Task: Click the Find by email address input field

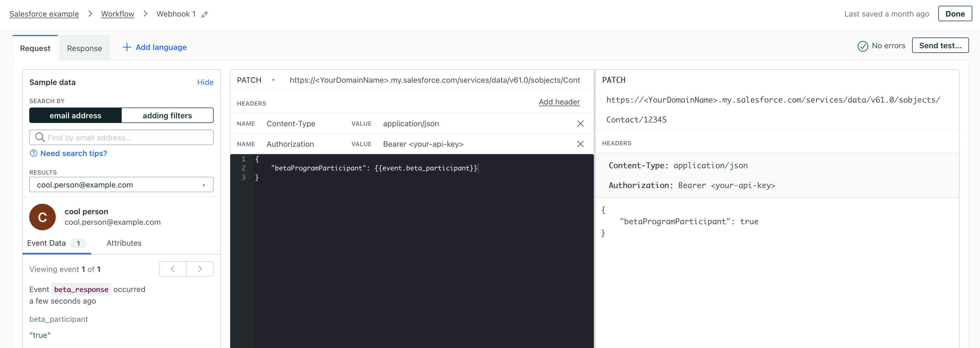Action: point(121,137)
